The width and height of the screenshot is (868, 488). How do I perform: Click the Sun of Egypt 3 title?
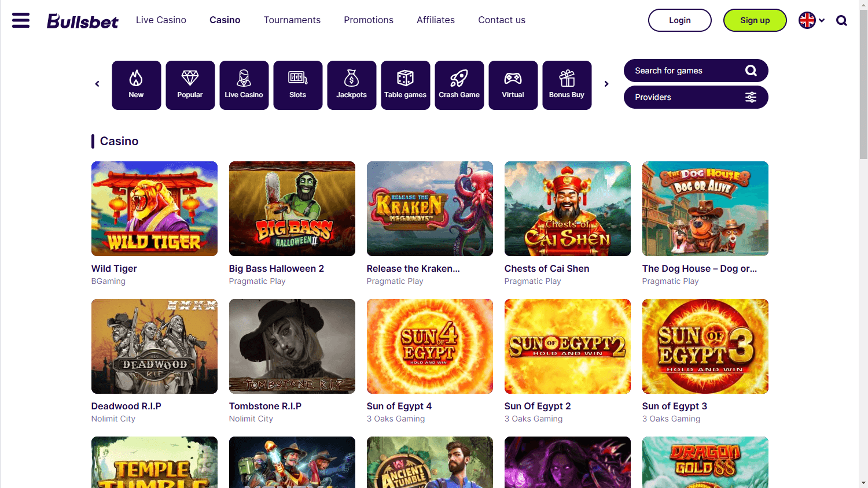click(675, 406)
